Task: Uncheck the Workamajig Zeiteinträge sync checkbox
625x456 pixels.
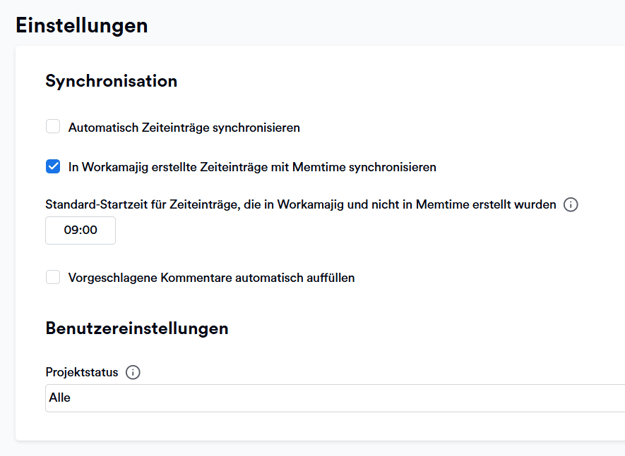Action: point(53,167)
